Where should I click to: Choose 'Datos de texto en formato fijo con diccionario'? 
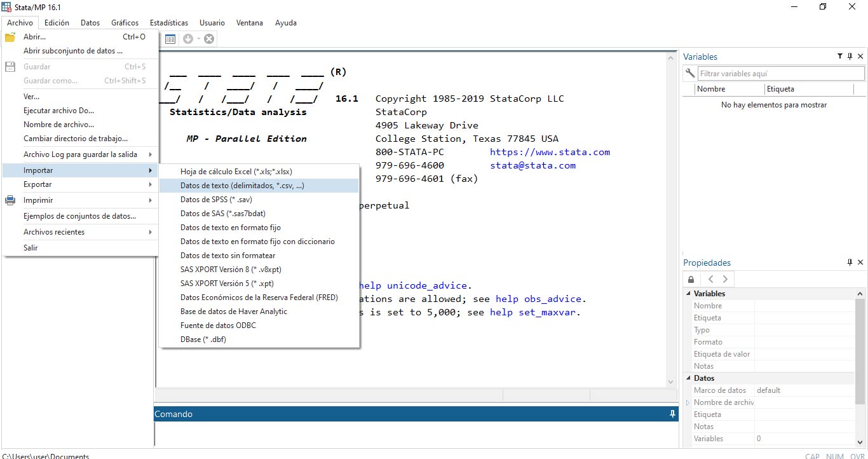pos(259,242)
